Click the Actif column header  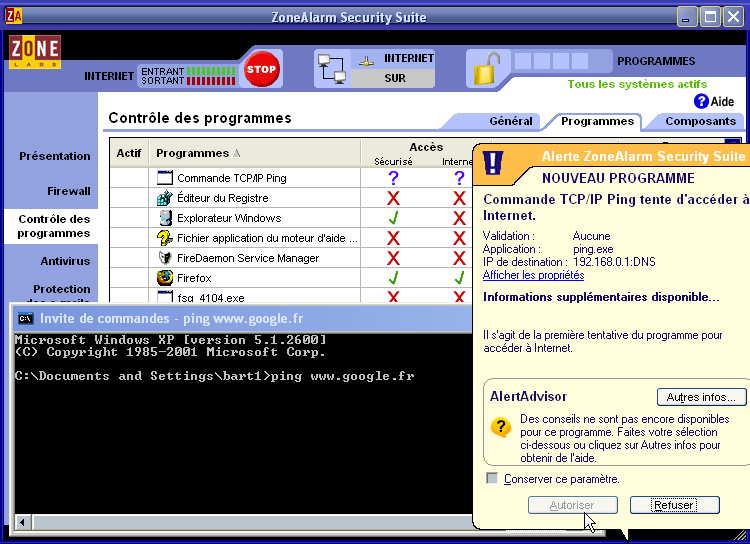coord(129,153)
